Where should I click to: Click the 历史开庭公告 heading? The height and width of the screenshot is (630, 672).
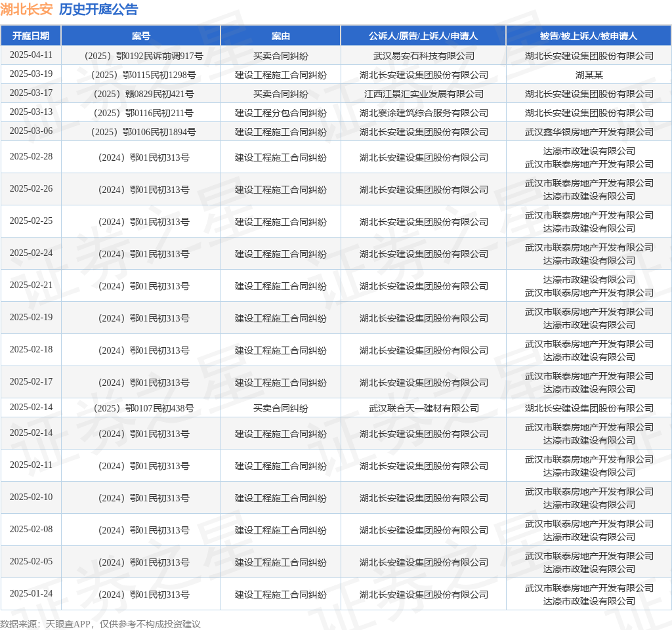pos(98,9)
